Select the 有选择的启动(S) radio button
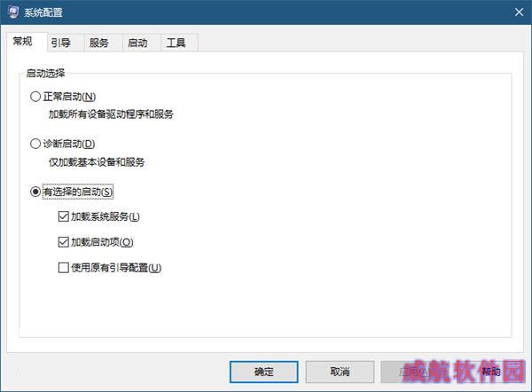Viewport: 532px width, 392px height. click(x=35, y=192)
